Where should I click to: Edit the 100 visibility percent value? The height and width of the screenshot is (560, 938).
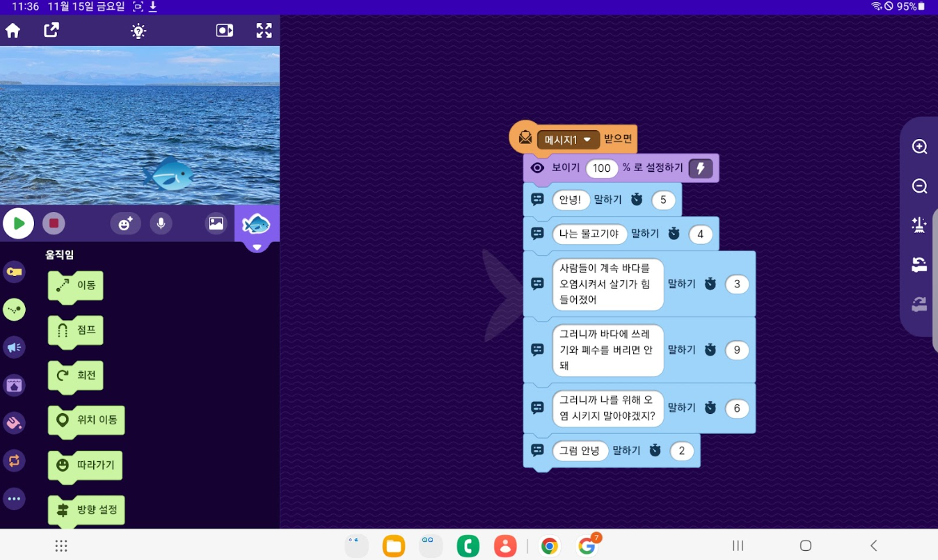coord(602,168)
